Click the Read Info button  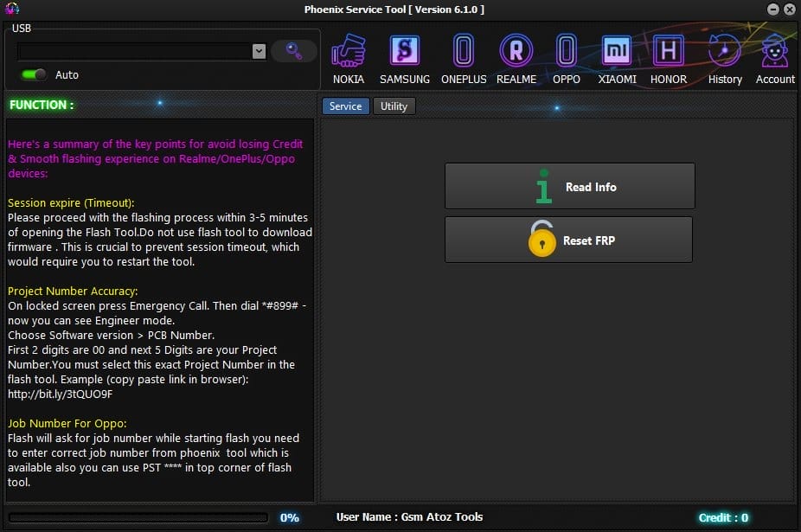pos(569,186)
